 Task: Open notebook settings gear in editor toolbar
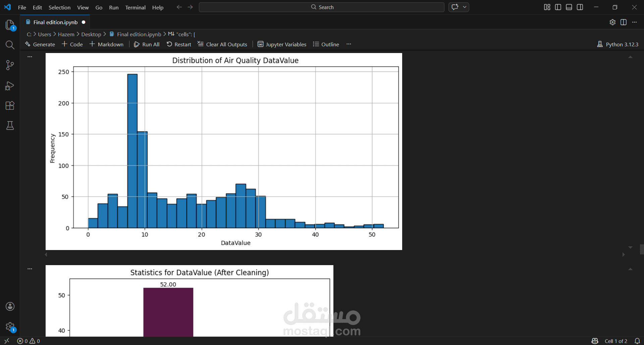(x=612, y=22)
